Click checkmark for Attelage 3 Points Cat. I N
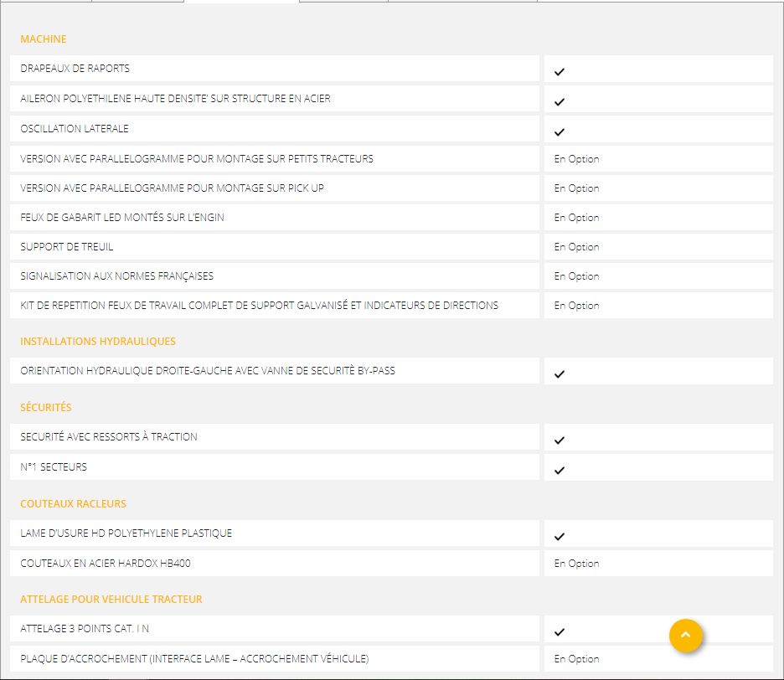Image resolution: width=784 pixels, height=680 pixels. point(560,632)
